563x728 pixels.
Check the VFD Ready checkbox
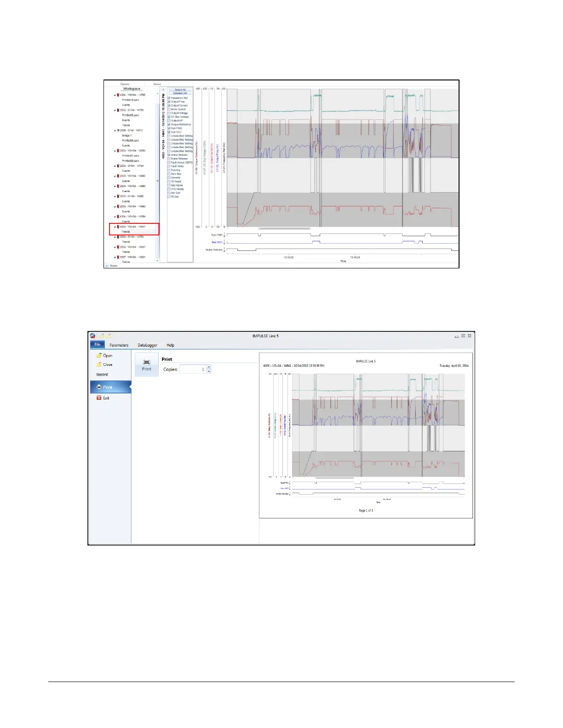169,189
